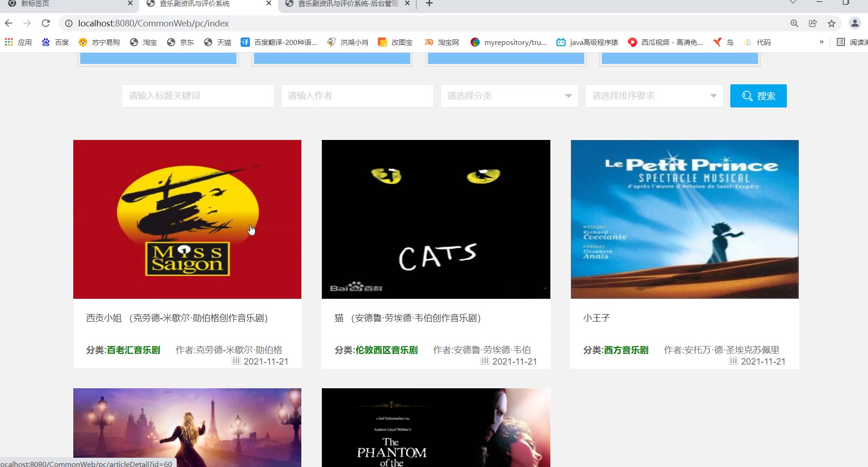
Task: Open 鸟 bookmark
Action: 723,42
